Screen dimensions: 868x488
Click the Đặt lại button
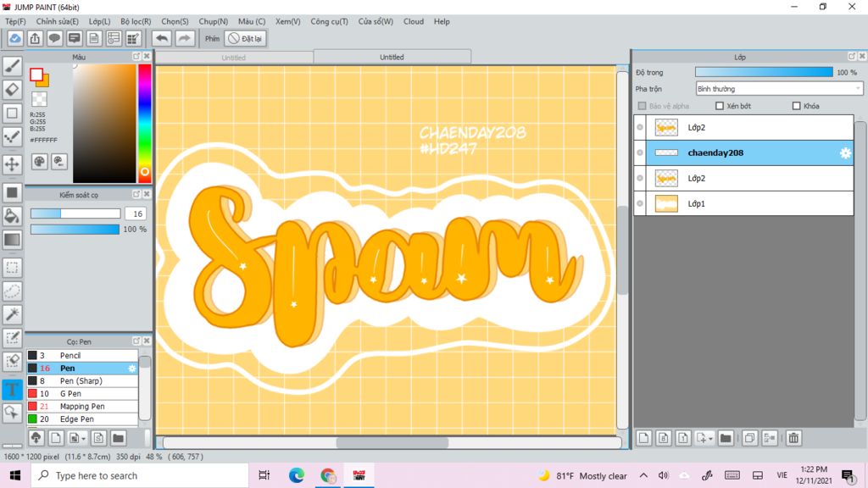click(245, 38)
